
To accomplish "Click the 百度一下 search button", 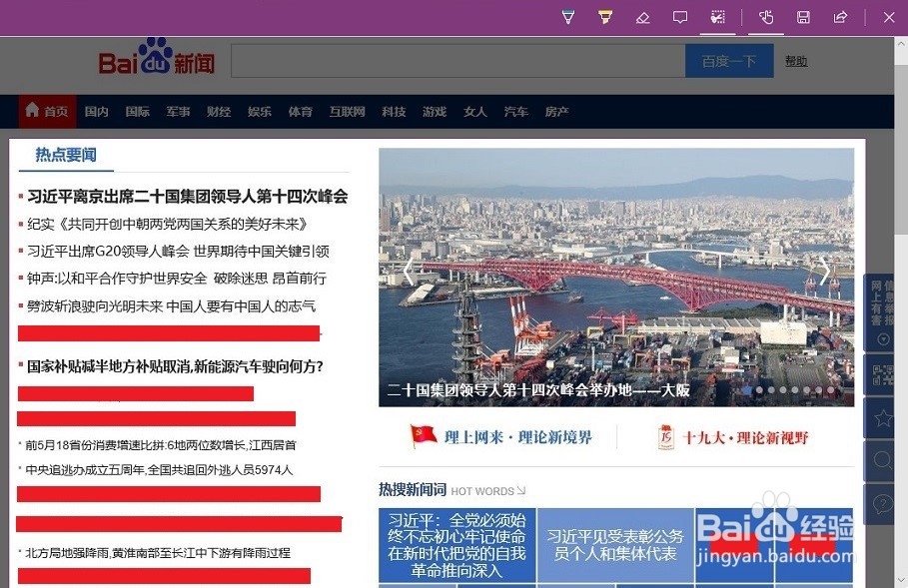I will (x=729, y=61).
